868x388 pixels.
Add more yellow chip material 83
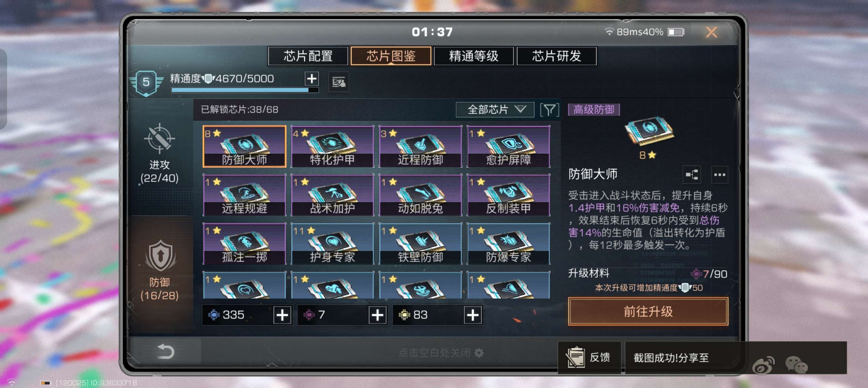coord(473,315)
